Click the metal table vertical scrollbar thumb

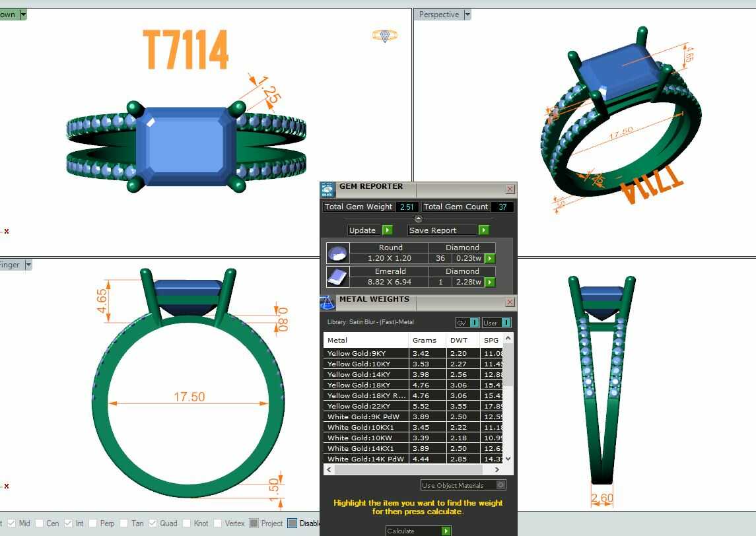[x=508, y=365]
